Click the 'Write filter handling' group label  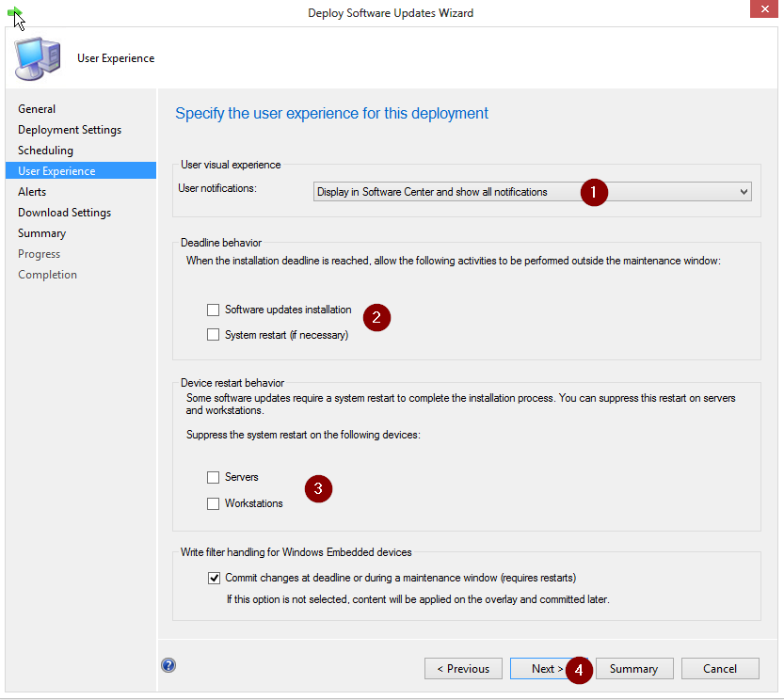[296, 552]
